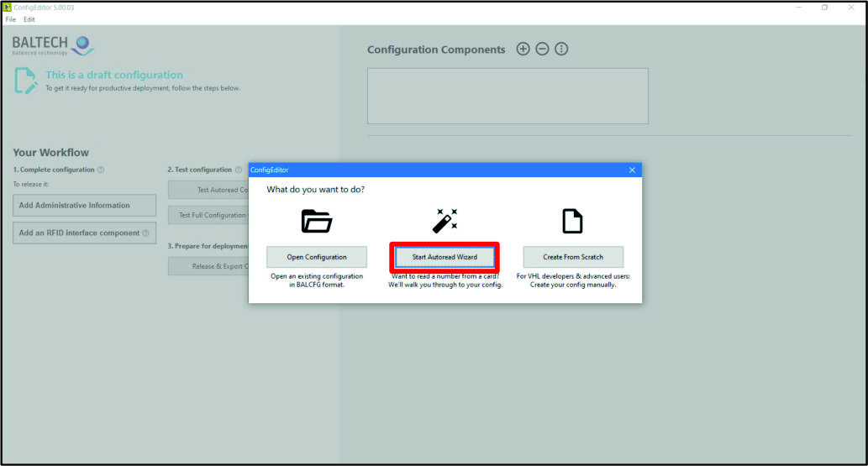Click the Configuration Components info icon
Image resolution: width=868 pixels, height=466 pixels.
561,50
